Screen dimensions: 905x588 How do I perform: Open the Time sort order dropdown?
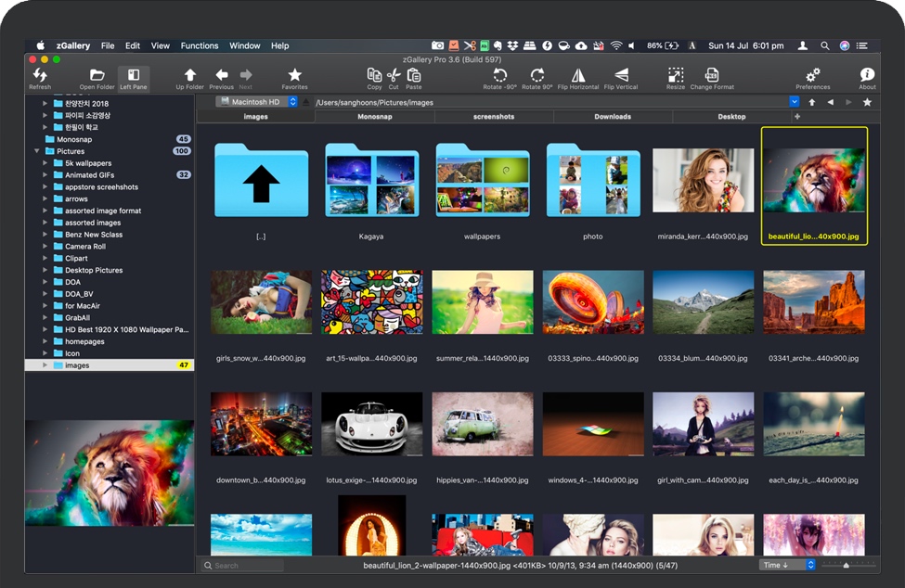tap(787, 565)
